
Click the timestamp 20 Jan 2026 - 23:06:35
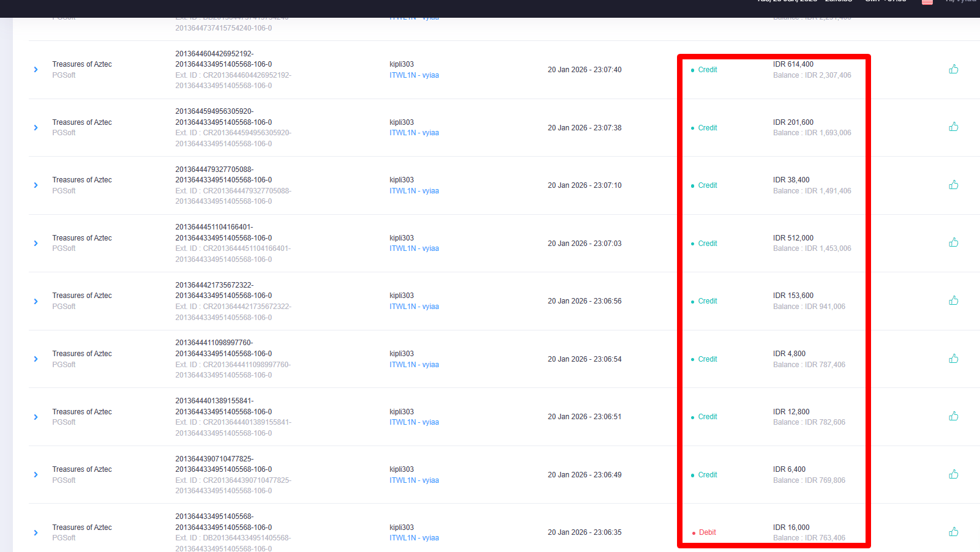tap(585, 532)
